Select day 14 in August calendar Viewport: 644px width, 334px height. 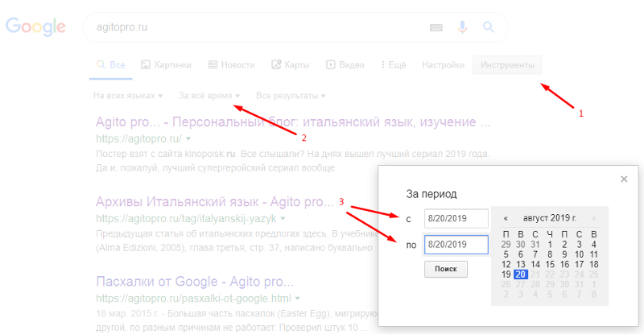coord(535,264)
